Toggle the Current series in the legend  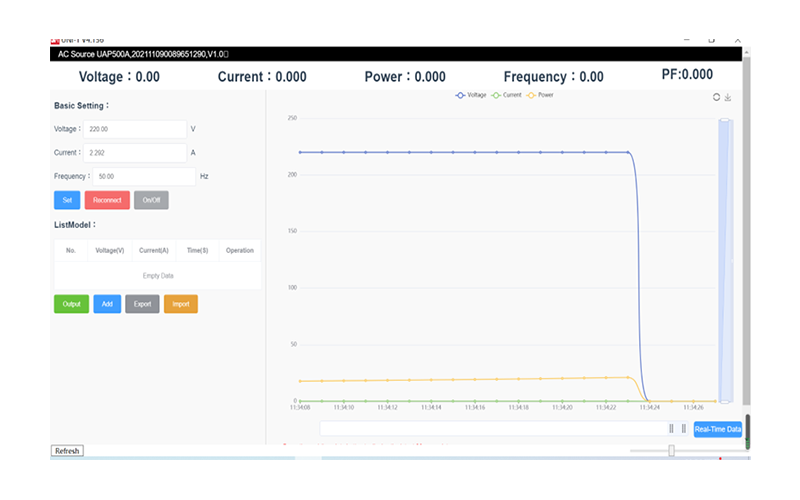(x=506, y=95)
